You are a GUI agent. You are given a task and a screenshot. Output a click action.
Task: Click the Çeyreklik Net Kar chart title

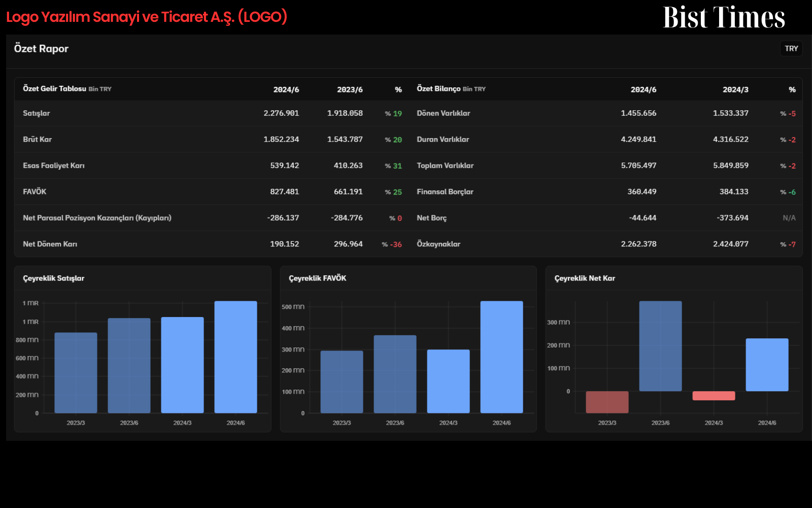pyautogui.click(x=585, y=278)
